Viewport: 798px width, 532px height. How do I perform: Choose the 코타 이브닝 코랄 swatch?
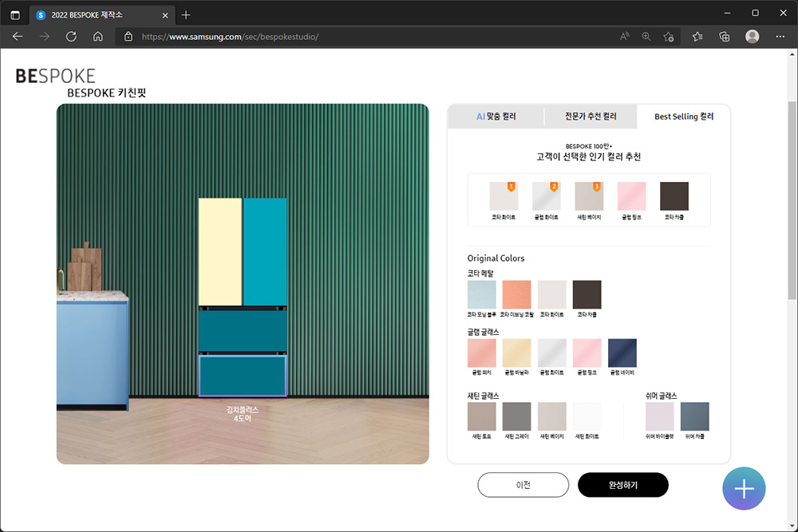tap(516, 294)
